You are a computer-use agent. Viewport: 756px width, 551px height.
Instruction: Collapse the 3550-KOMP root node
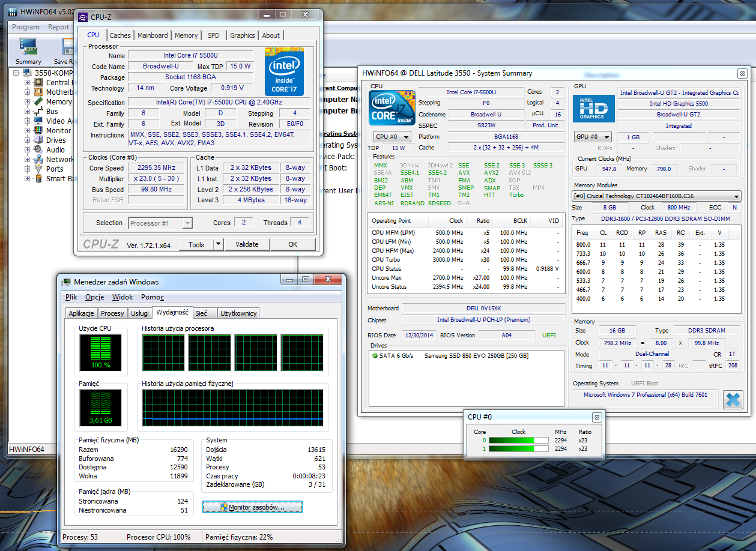point(16,73)
